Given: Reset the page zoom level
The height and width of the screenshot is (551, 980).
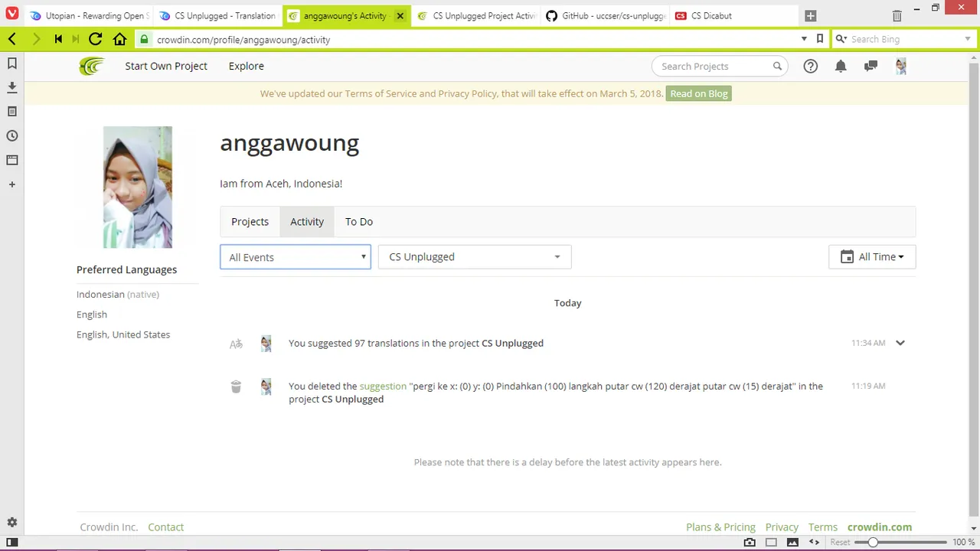Looking at the screenshot, I should tap(840, 542).
